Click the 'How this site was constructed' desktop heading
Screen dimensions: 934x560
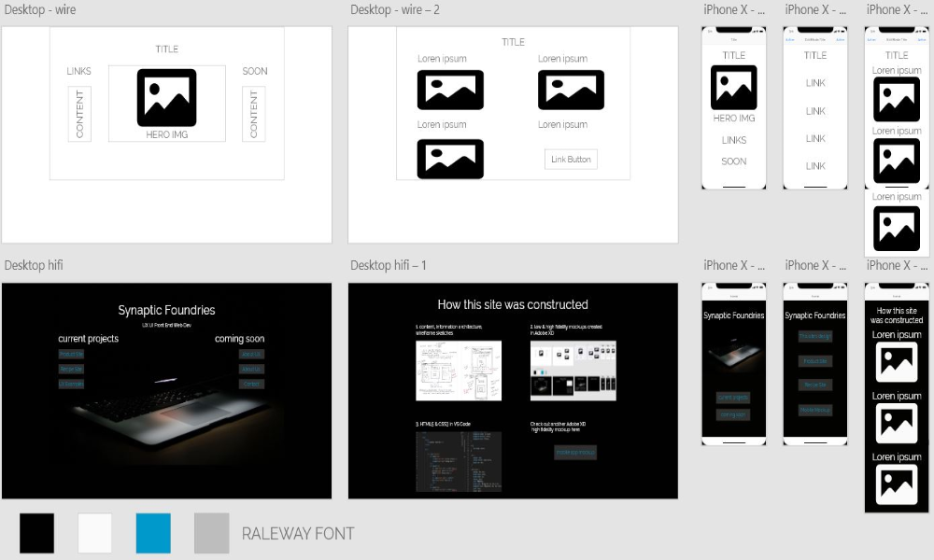click(513, 305)
